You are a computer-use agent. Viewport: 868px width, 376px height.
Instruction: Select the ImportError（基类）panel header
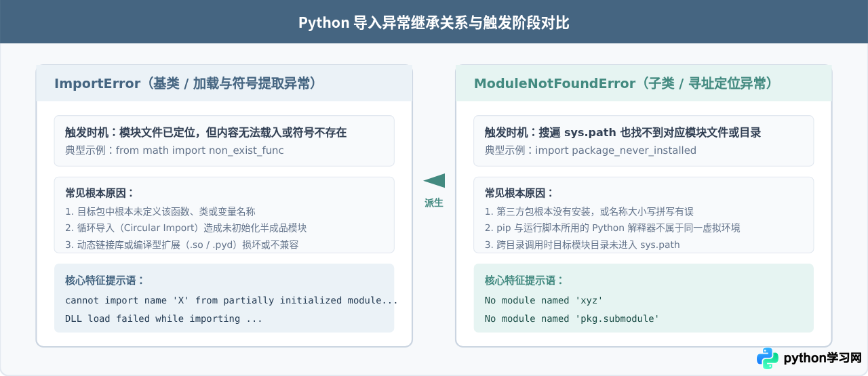click(x=224, y=83)
